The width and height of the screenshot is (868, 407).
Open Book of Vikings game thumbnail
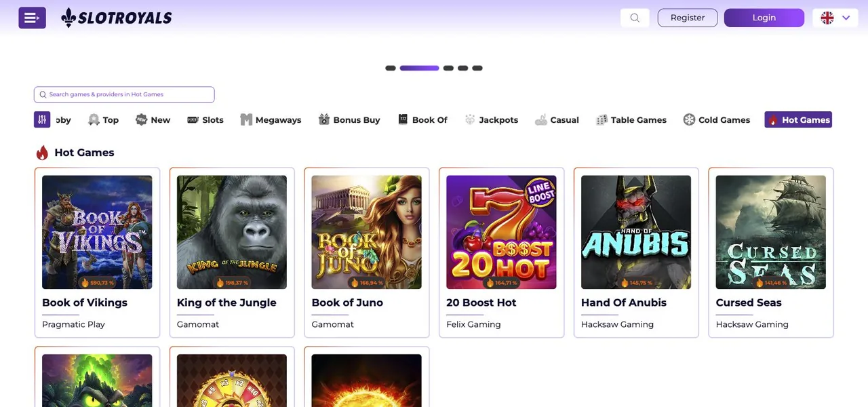(97, 232)
